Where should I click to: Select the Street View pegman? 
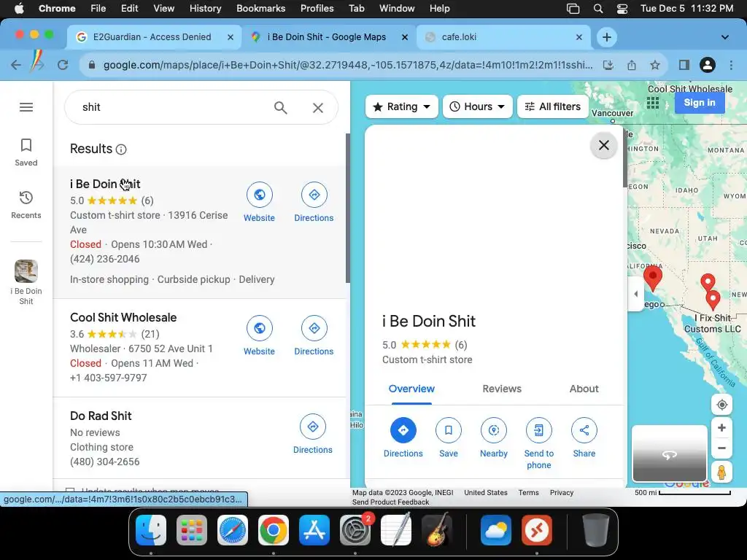[x=721, y=472]
